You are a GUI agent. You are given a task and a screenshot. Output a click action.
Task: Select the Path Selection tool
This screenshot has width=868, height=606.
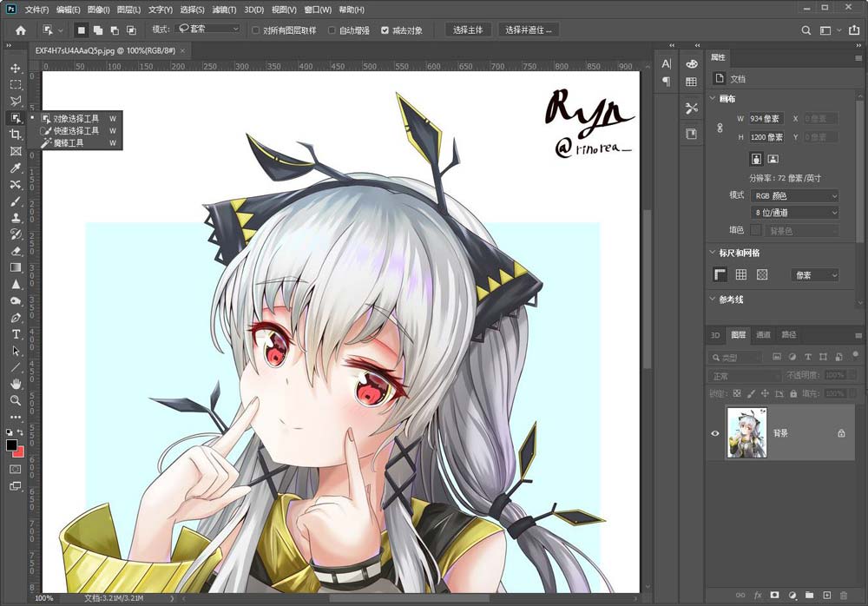point(16,352)
